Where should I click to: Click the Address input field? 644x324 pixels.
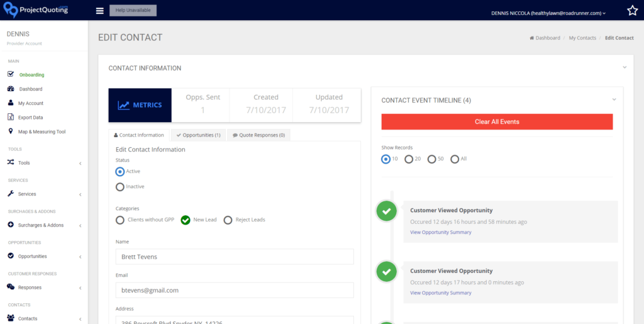(x=235, y=320)
